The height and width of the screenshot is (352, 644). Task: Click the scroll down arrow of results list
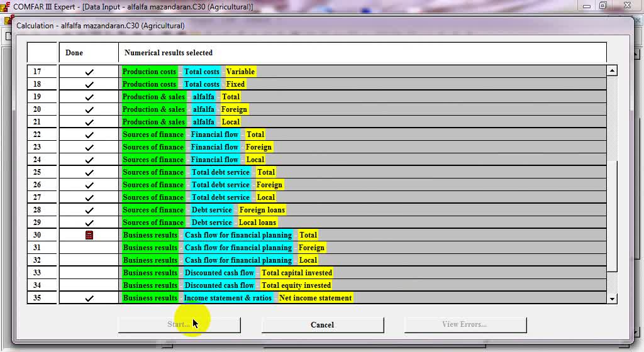point(612,299)
